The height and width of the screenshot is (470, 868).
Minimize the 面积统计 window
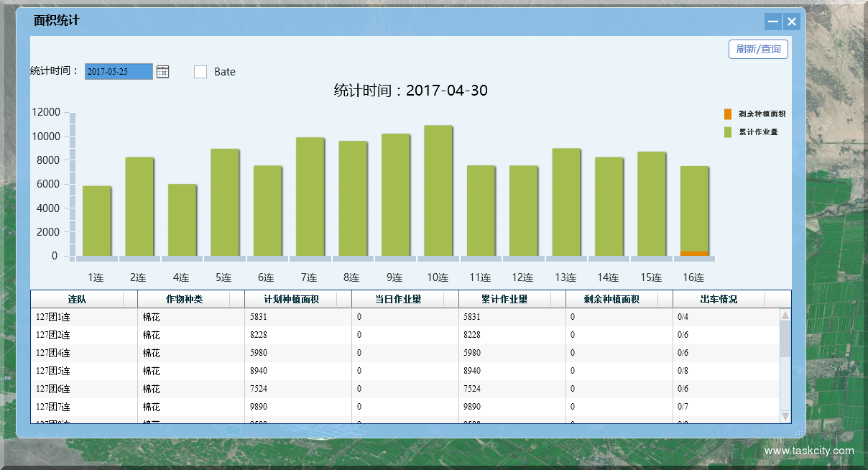773,22
